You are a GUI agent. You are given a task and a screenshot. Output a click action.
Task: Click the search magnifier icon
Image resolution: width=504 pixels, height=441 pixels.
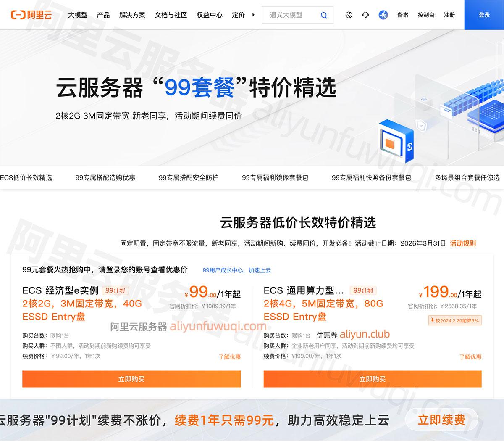point(324,15)
